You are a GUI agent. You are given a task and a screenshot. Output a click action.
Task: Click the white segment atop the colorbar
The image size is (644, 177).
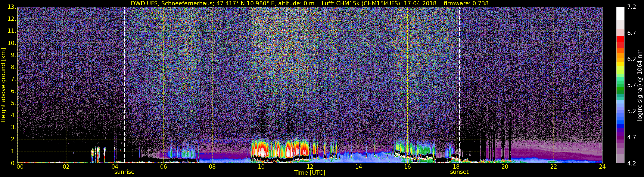[620, 13]
